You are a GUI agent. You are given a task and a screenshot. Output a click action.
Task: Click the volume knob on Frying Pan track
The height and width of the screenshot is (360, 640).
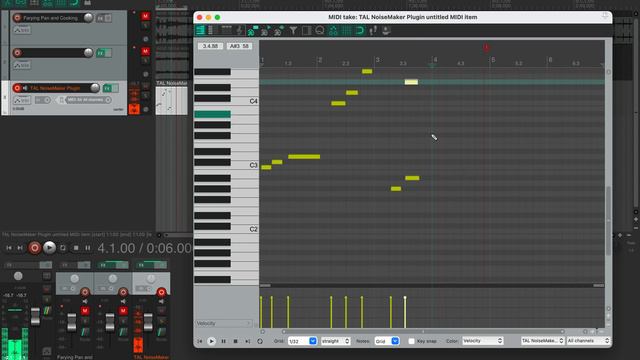(x=88, y=18)
